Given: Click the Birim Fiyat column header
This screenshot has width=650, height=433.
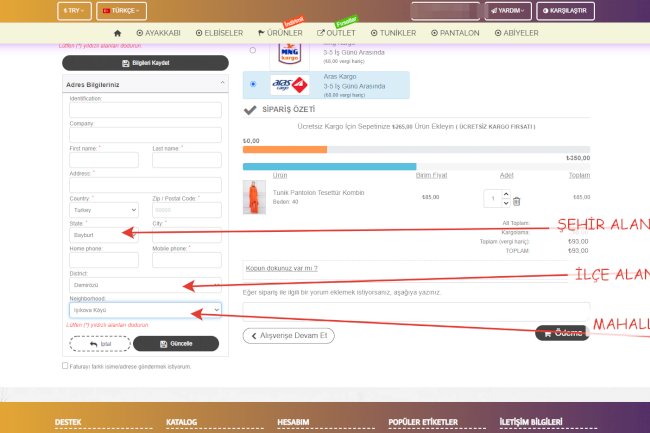Looking at the screenshot, I should coord(431,175).
